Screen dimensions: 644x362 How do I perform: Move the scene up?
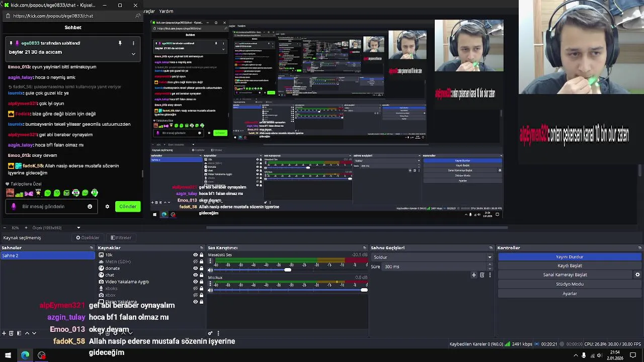[27, 333]
